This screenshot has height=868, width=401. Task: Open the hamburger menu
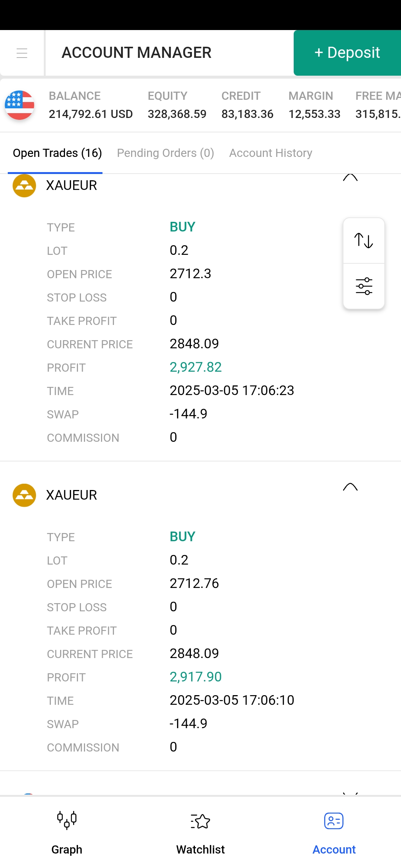pos(22,53)
